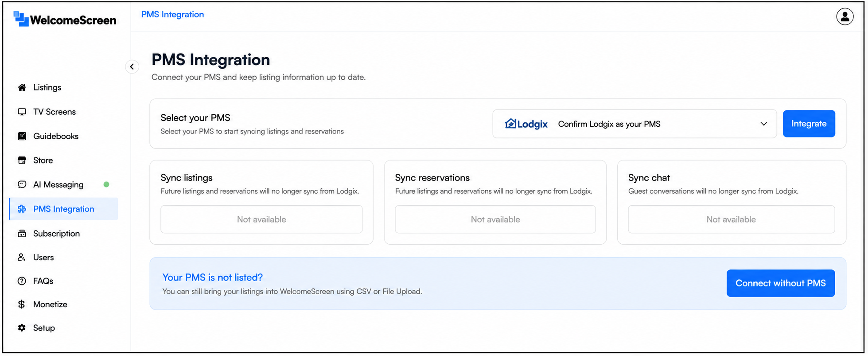Click the Monetize dollar sign icon
This screenshot has width=868, height=356.
[22, 304]
